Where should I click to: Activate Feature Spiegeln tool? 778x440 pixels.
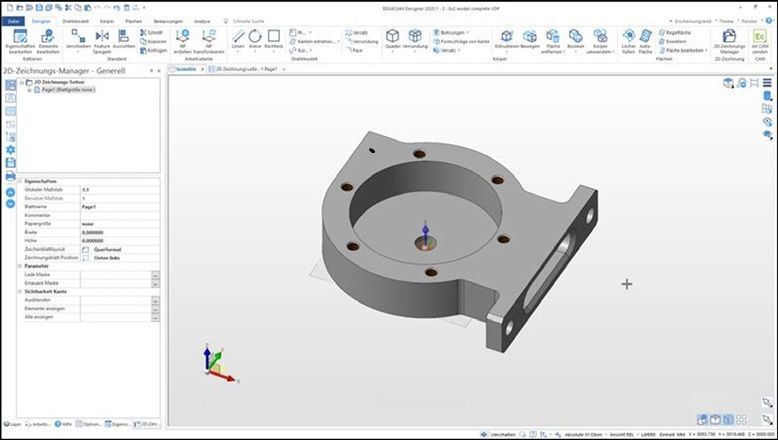point(102,41)
